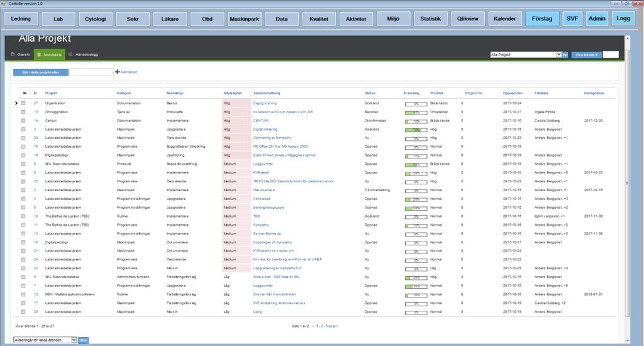Tick the checkbox for ärende 14 Centuri
The width and height of the screenshot is (644, 346).
click(23, 120)
